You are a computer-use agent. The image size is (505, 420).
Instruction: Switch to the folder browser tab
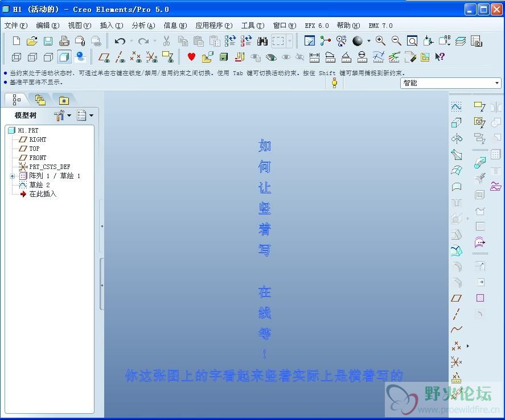[x=40, y=100]
